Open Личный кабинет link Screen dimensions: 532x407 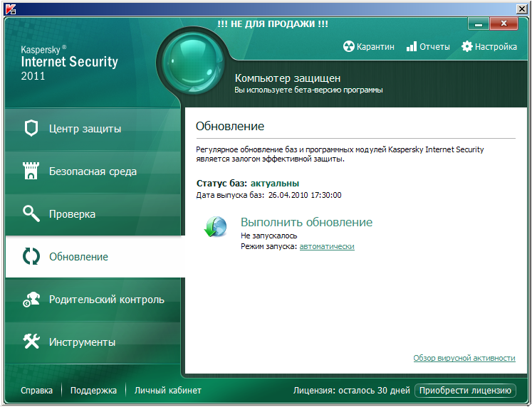click(x=167, y=391)
